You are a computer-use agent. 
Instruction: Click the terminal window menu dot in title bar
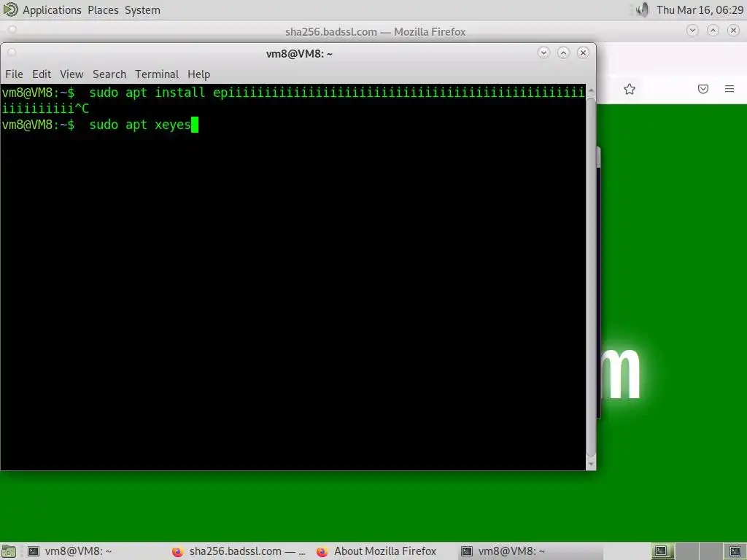[x=12, y=52]
